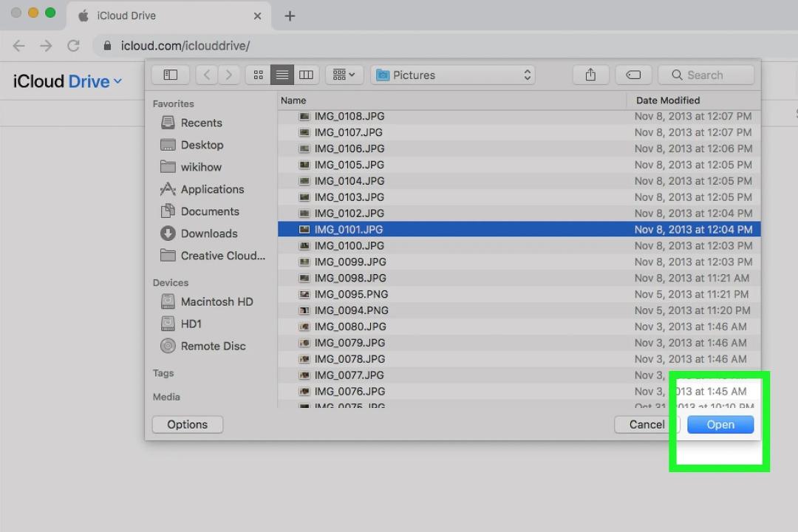Click the edit tags icon
This screenshot has width=798, height=532.
click(633, 75)
